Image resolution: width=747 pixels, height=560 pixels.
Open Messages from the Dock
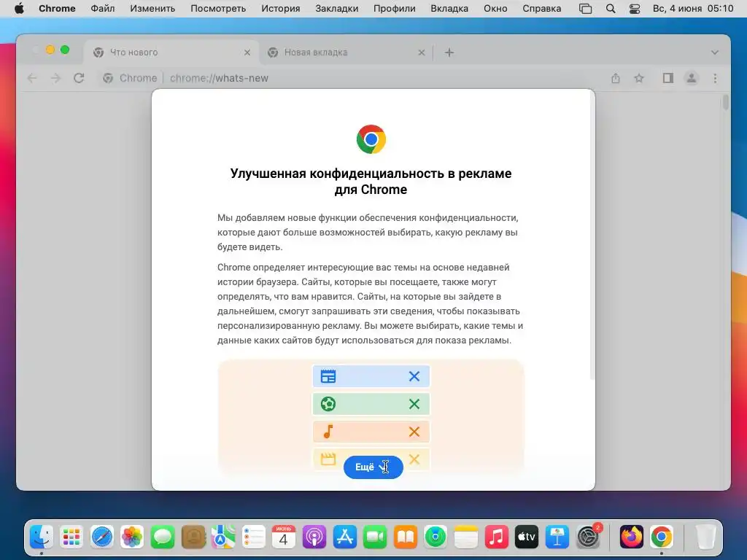click(x=163, y=537)
